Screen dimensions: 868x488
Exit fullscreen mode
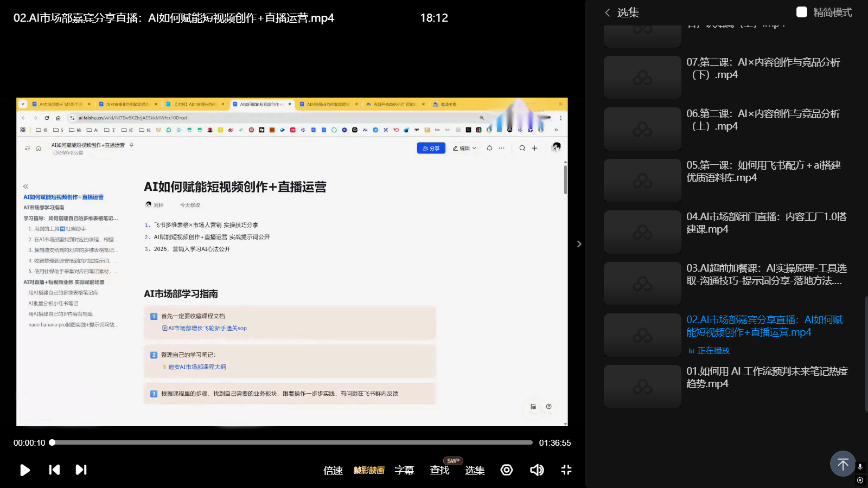(566, 470)
